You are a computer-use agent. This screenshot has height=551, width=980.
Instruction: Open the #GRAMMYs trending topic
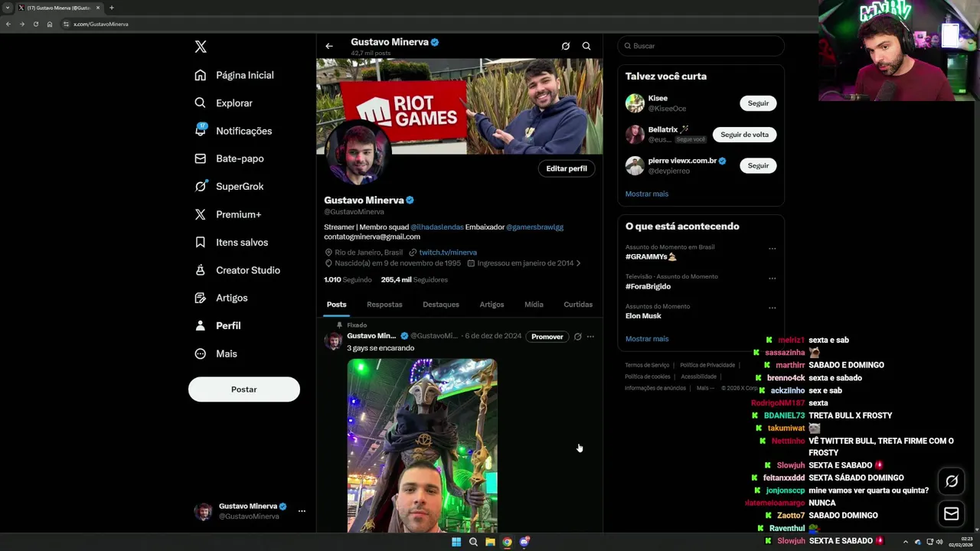point(651,257)
